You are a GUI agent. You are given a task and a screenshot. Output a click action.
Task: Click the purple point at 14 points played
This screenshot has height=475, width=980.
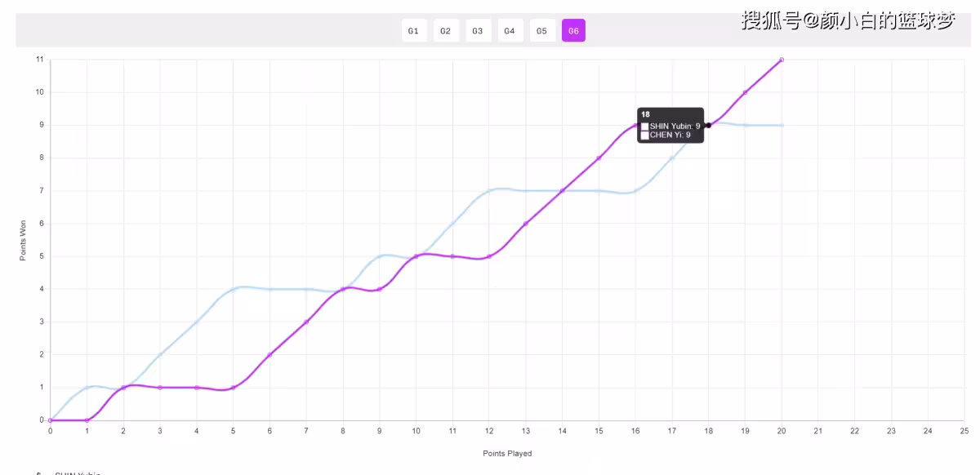click(562, 190)
